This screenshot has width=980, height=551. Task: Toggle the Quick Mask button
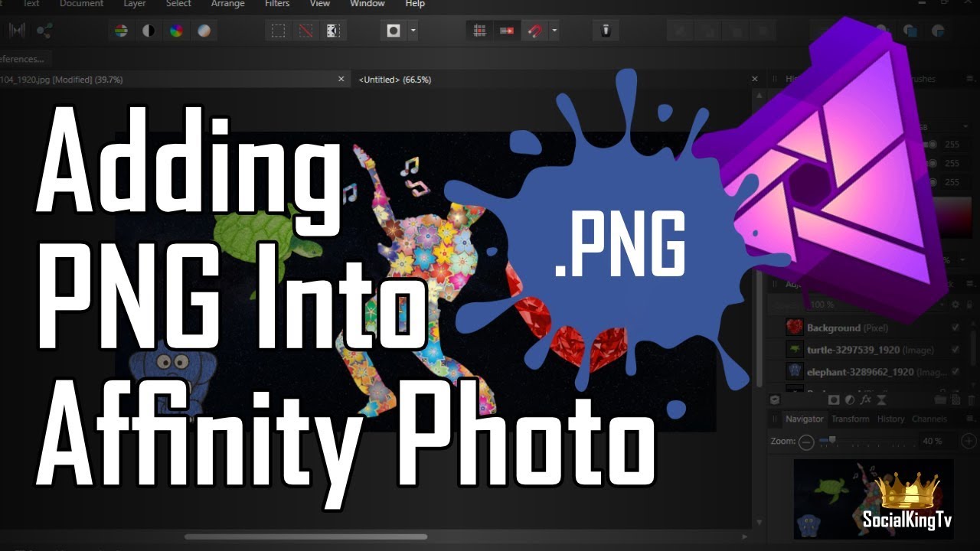point(394,31)
